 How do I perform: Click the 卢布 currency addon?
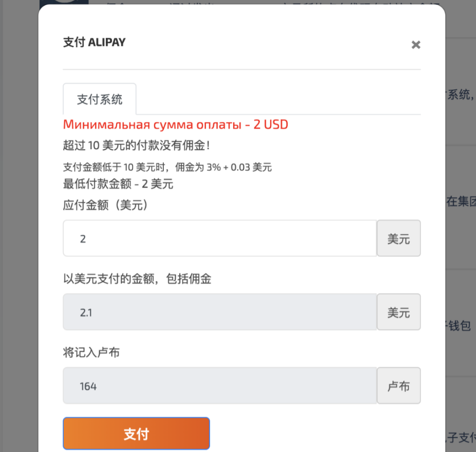point(399,386)
